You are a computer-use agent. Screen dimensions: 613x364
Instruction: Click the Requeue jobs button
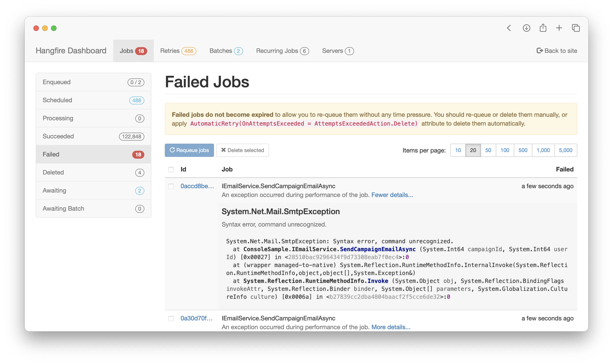[189, 150]
